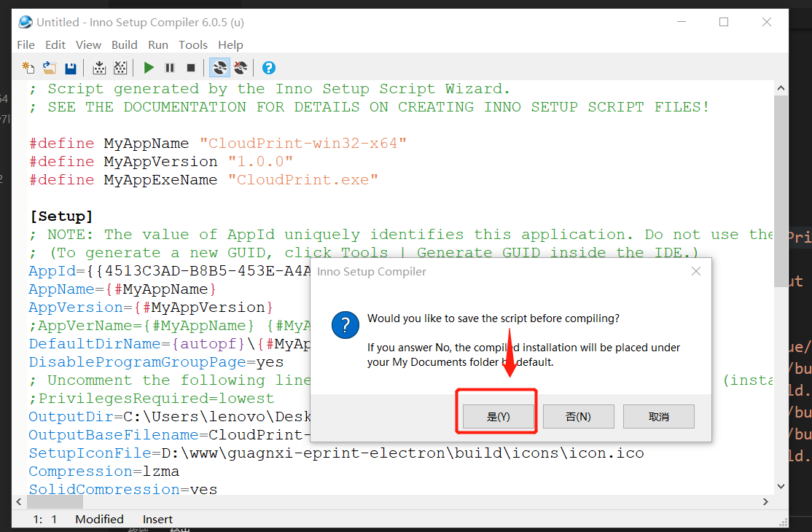Click the blue question icon in dialog
The image size is (812, 532).
tap(346, 325)
